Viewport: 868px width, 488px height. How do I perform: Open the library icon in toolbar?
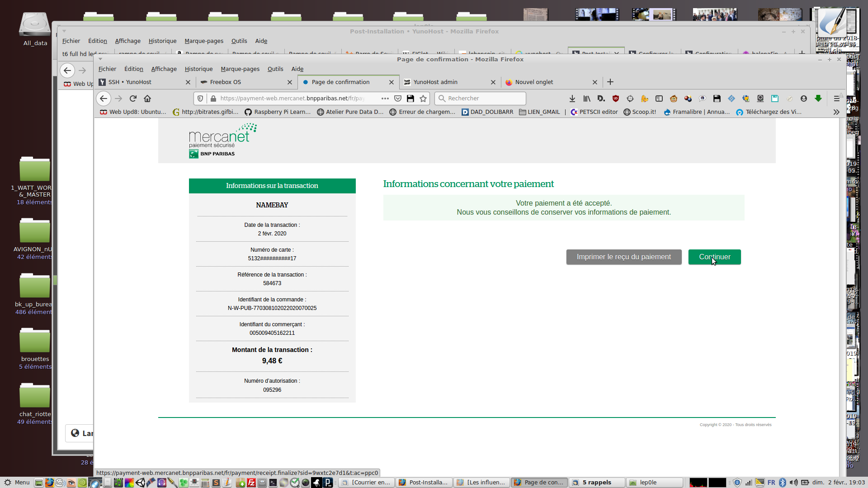pyautogui.click(x=587, y=99)
